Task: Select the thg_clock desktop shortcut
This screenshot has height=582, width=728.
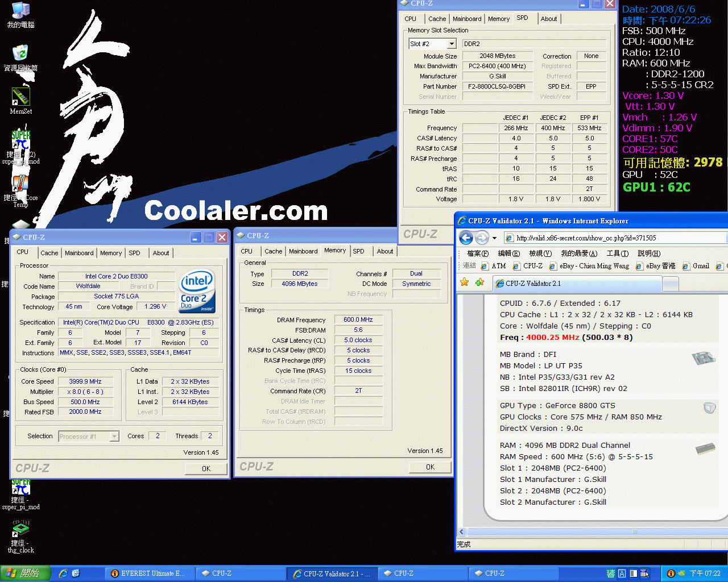Action: tap(21, 537)
